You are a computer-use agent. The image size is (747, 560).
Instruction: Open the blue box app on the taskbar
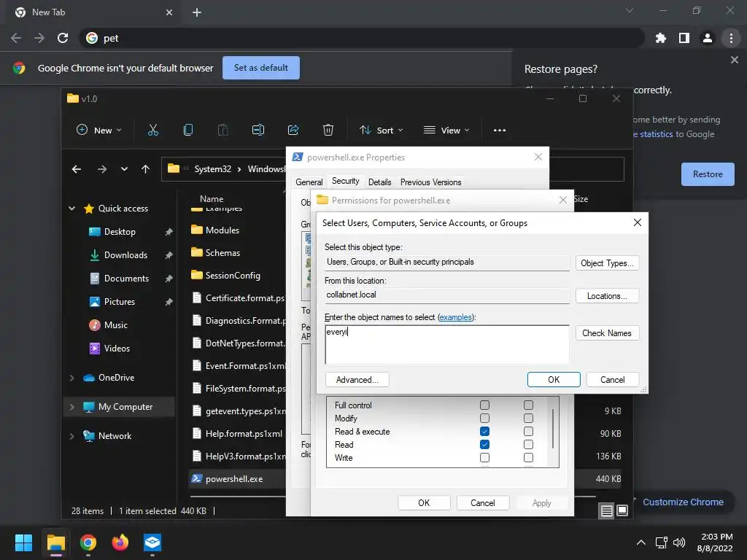152,542
